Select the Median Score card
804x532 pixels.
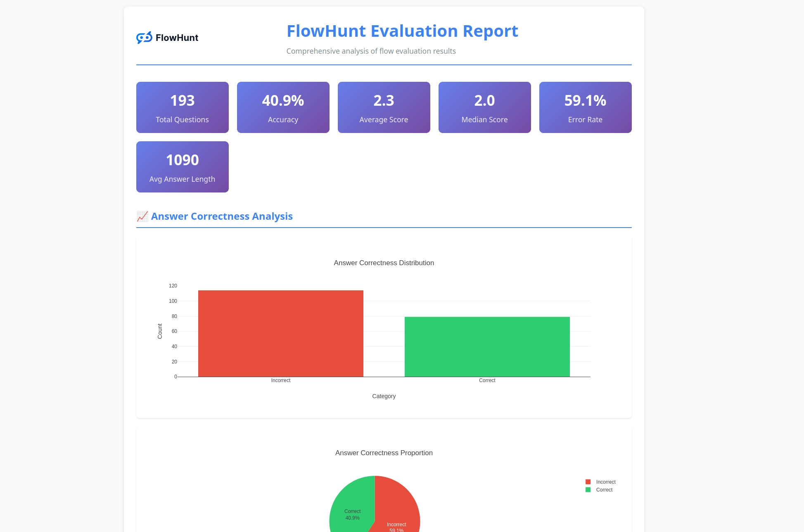(484, 107)
